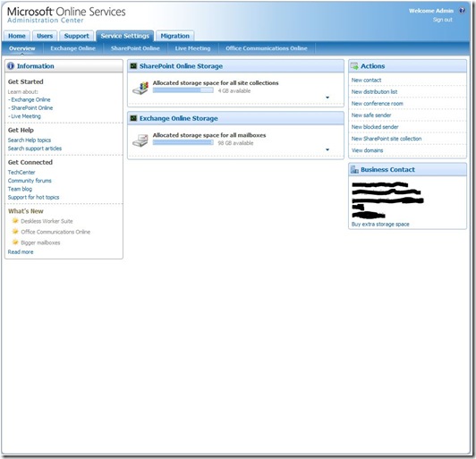Click the Read more link
476x459 pixels.
pos(21,251)
